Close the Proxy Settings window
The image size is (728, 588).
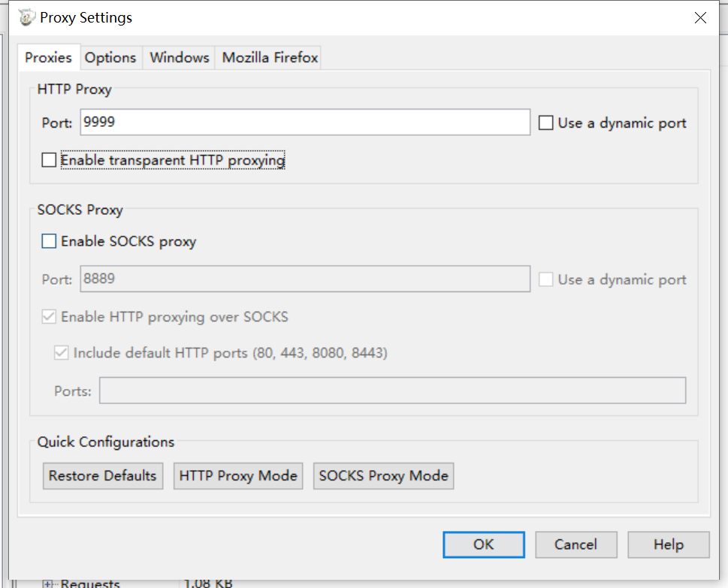point(700,17)
